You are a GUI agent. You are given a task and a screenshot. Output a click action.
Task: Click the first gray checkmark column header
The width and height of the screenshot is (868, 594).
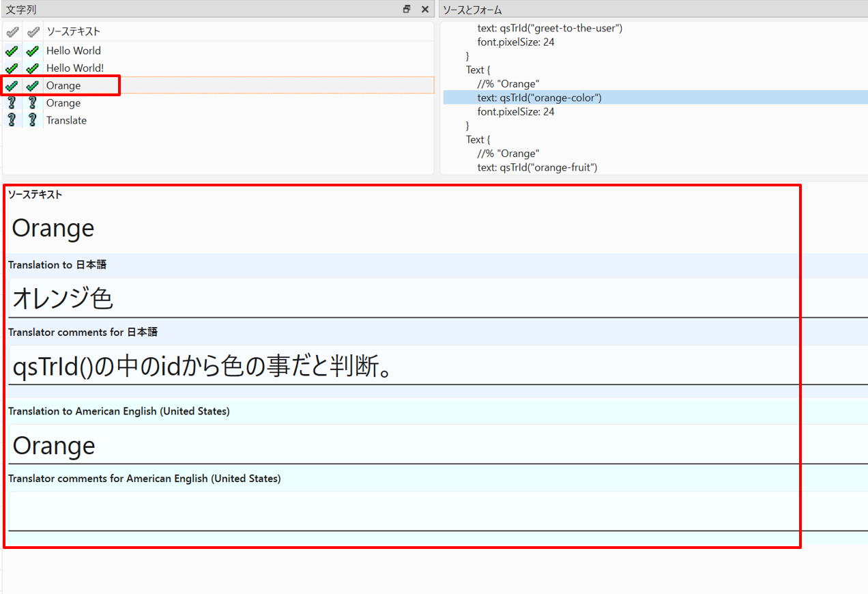point(12,31)
